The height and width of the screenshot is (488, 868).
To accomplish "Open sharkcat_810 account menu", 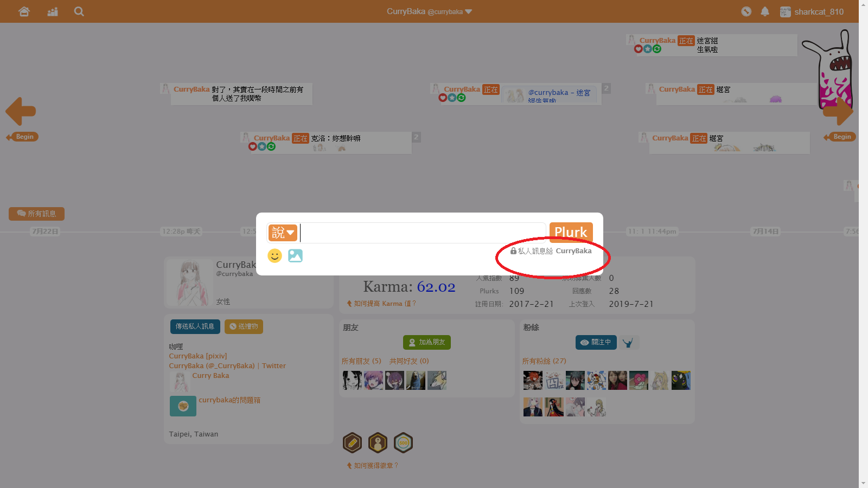I will 812,11.
